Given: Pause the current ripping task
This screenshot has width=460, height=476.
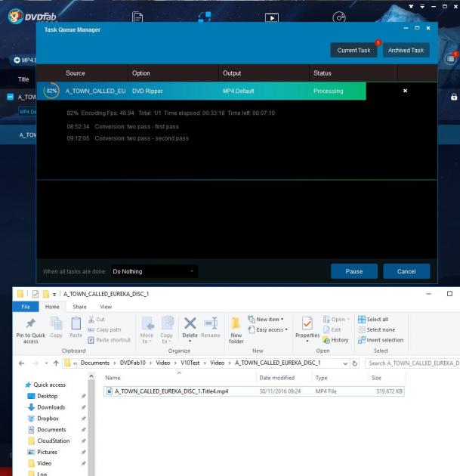Looking at the screenshot, I should point(353,271).
